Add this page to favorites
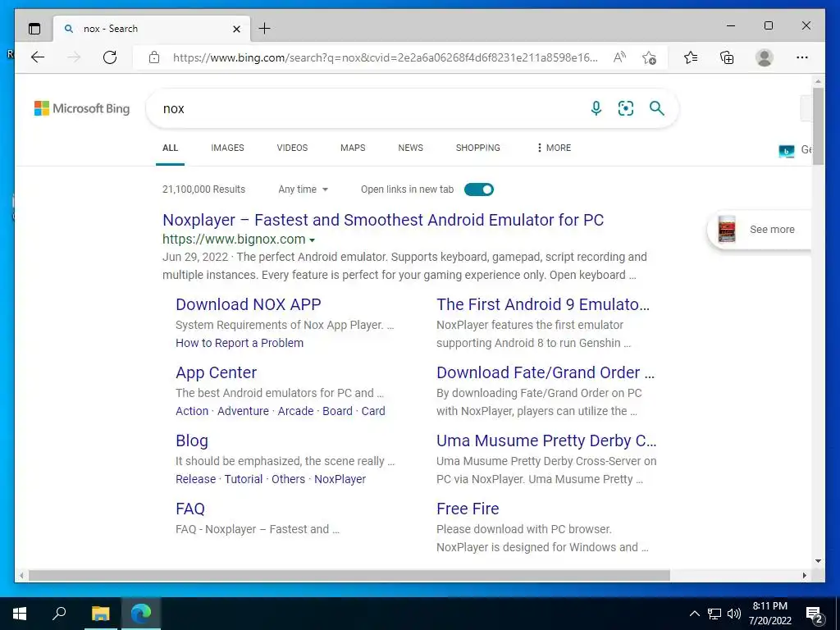Viewport: 840px width, 630px height. (x=650, y=57)
